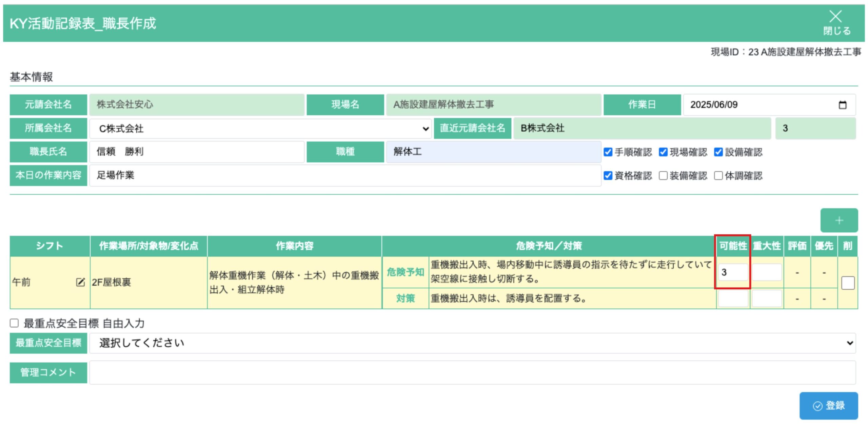This screenshot has width=868, height=424.
Task: Click the 元請会社名 field 株式会社安心
Action: point(197,105)
